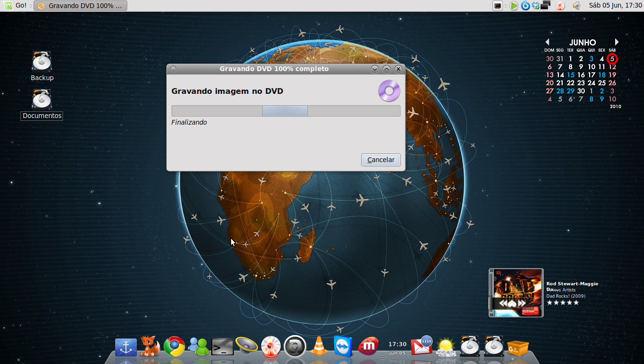Open the volume speaker tray control
644x364 pixels.
tap(576, 6)
